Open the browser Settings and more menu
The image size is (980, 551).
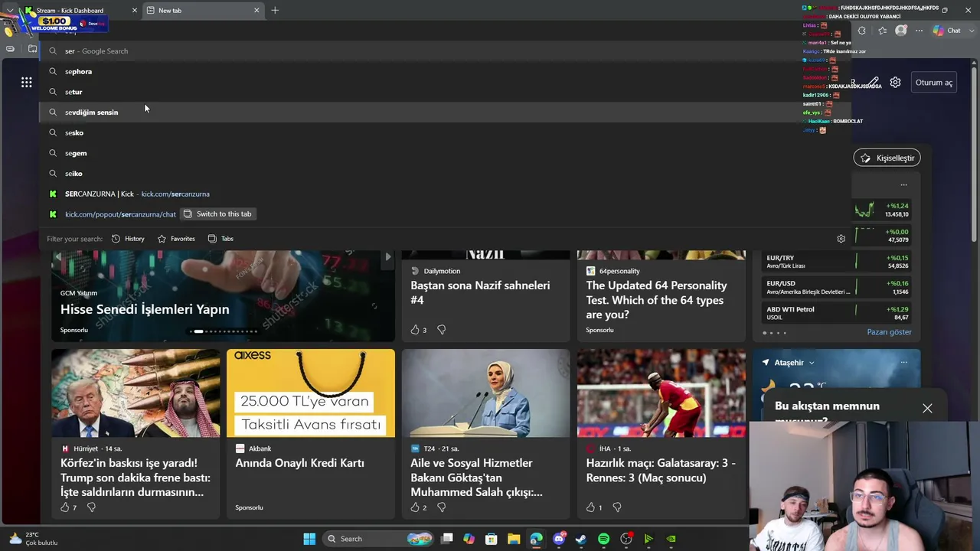[x=919, y=31]
